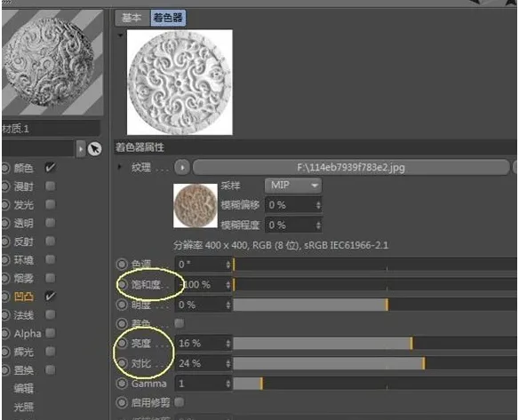519x420 pixels.
Task: Click the large white relief preview image
Action: point(180,83)
